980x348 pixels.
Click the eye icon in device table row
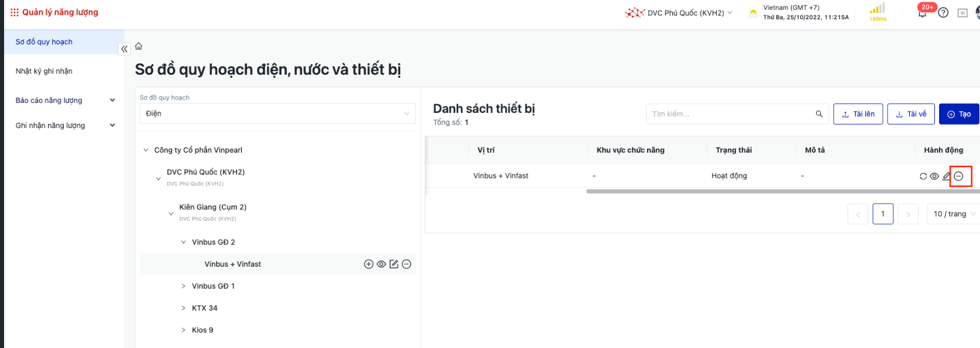934,176
